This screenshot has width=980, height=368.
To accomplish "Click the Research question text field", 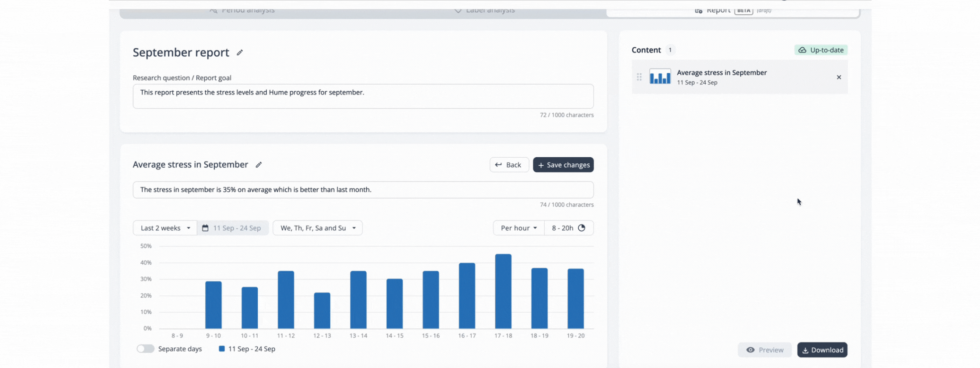I will point(363,96).
